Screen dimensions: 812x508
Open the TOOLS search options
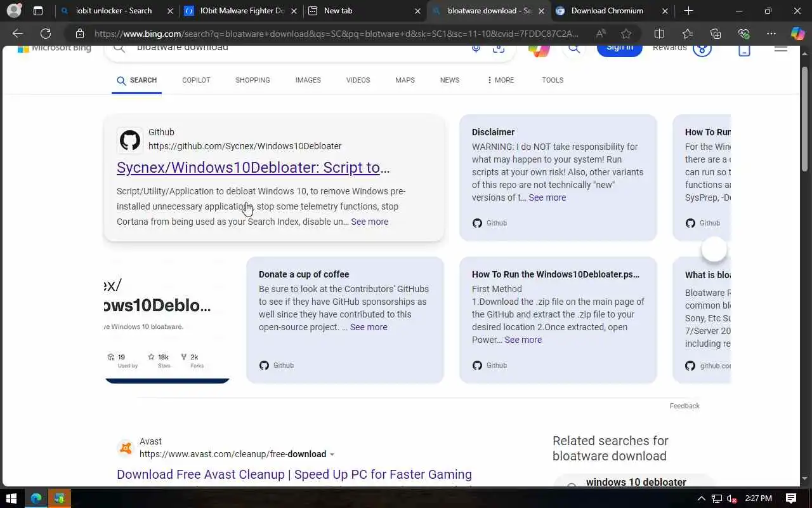point(553,80)
